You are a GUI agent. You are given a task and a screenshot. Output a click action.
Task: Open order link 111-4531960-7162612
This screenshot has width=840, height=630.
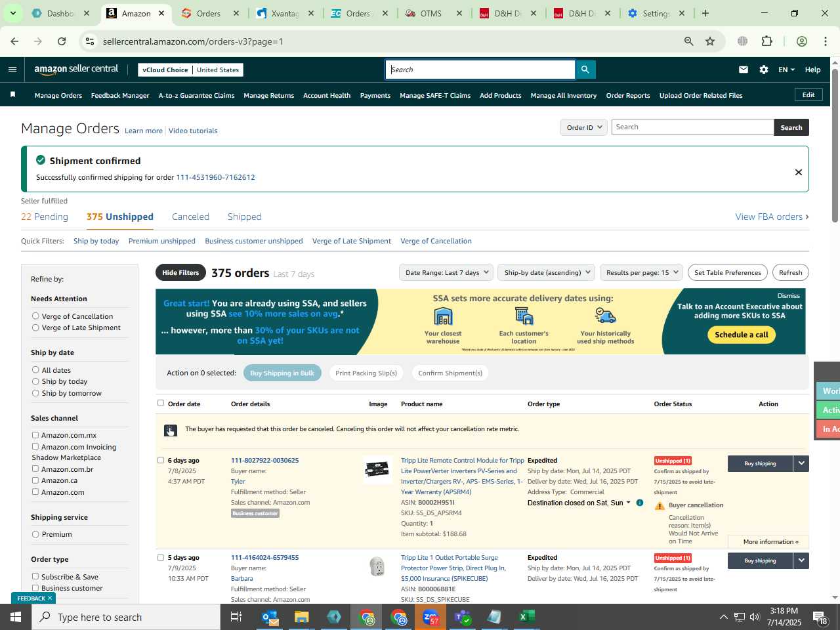click(215, 177)
